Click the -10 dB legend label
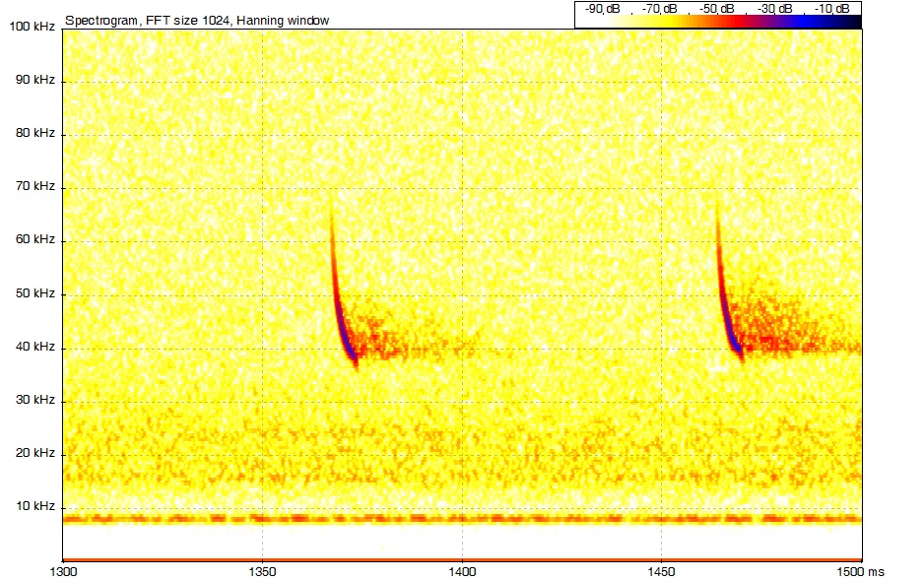Screen dimensions: 924x579 pos(831,9)
